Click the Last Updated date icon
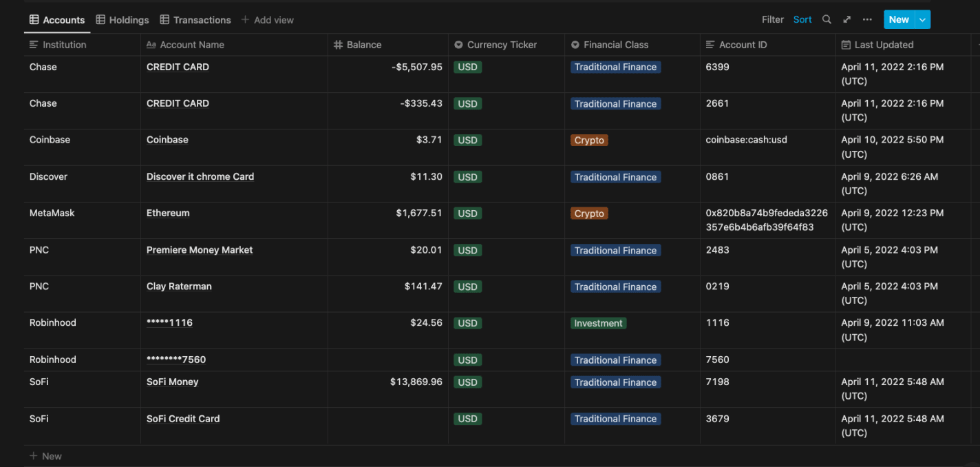Screen dimensions: 980x467 [846, 45]
